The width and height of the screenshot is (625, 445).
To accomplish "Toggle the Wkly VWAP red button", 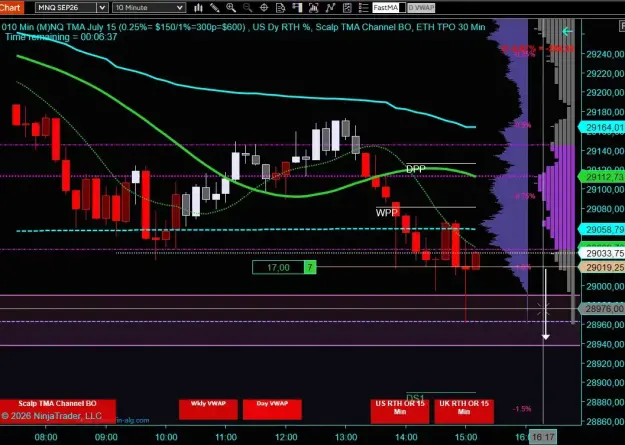I will [x=208, y=410].
